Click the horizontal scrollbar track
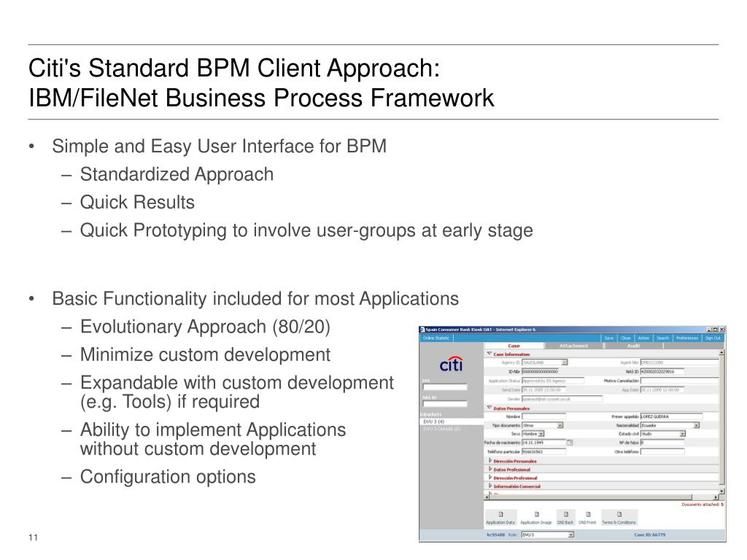The height and width of the screenshot is (560, 747). click(601, 497)
